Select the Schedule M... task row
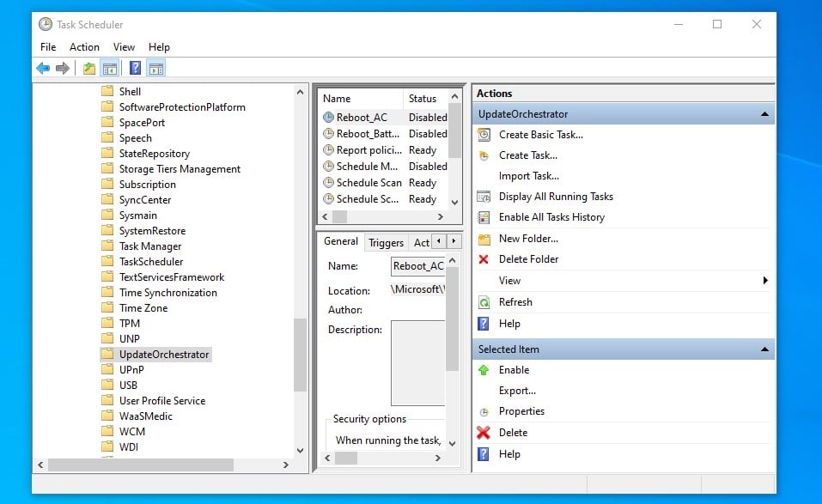Screen dimensions: 822x504 pyautogui.click(x=385, y=166)
